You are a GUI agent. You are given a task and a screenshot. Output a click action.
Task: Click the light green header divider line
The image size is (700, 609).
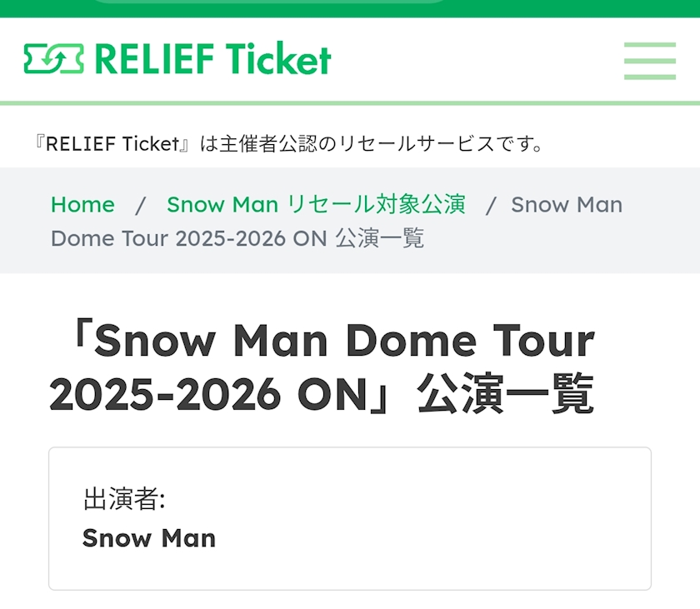350,102
